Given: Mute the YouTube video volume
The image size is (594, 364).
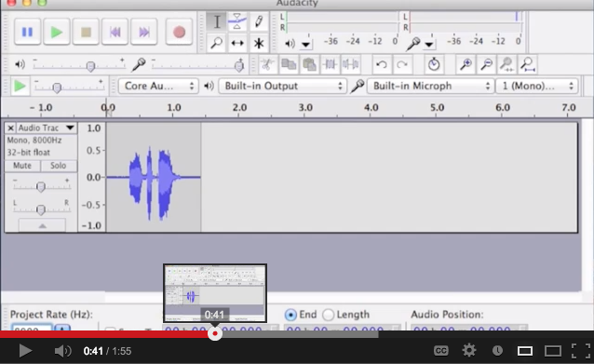Looking at the screenshot, I should (62, 351).
